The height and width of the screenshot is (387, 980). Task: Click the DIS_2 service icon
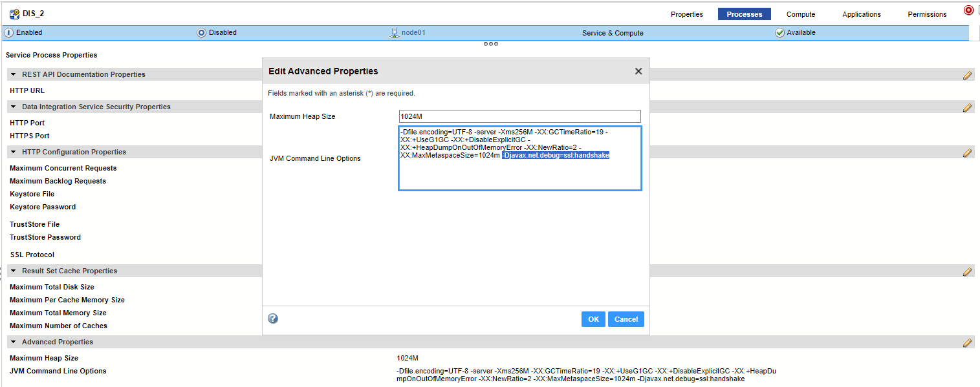[14, 14]
